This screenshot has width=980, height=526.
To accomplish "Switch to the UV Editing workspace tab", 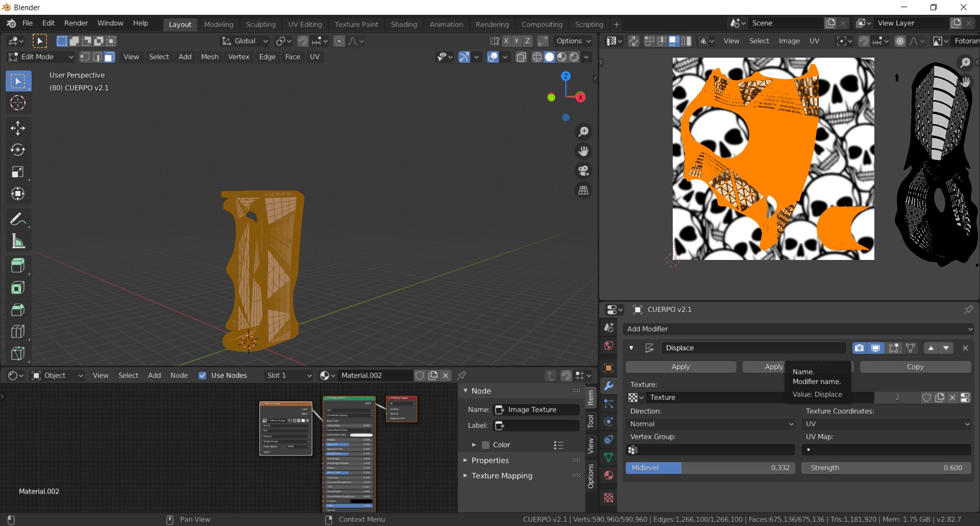I will pos(305,25).
